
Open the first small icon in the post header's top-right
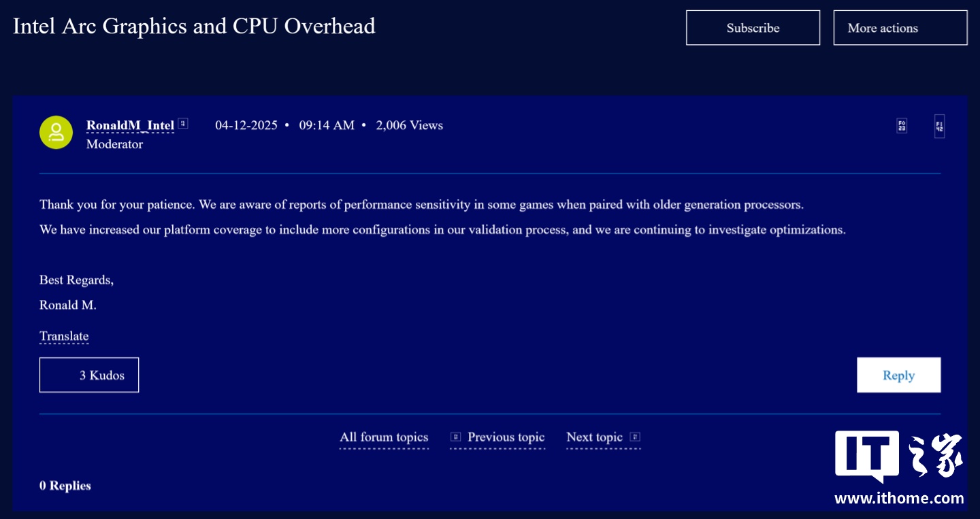(900, 125)
